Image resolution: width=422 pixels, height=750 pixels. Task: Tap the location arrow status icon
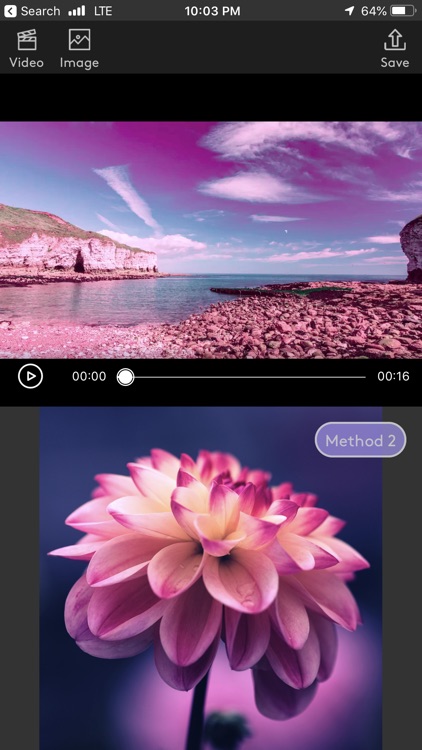[349, 11]
